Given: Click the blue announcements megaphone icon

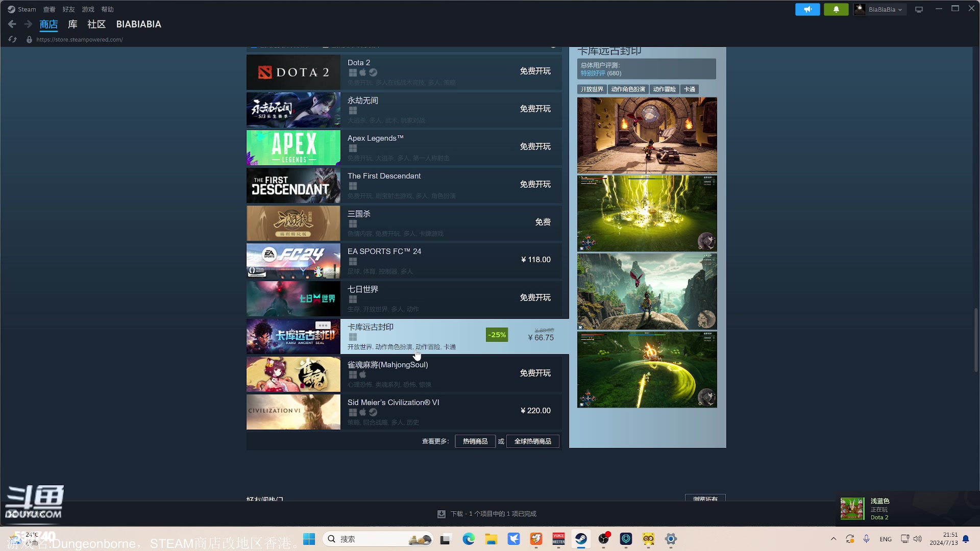Looking at the screenshot, I should pos(807,9).
